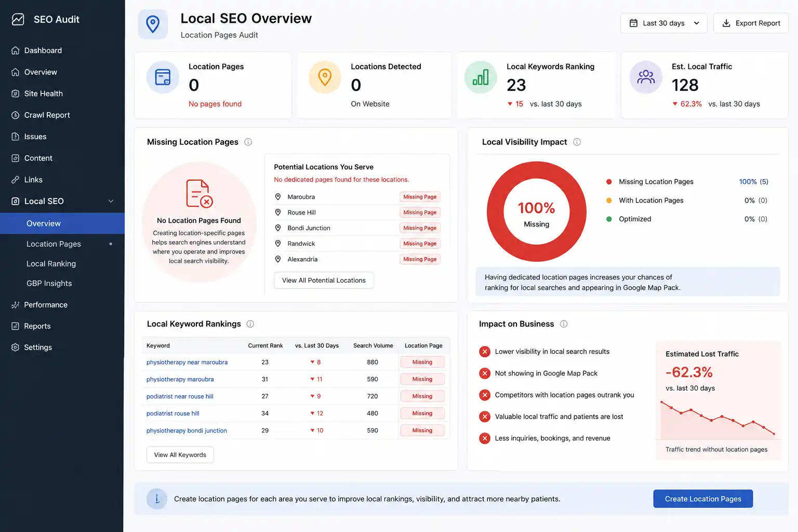Click info icon beside Local Keyword Rankings

250,324
